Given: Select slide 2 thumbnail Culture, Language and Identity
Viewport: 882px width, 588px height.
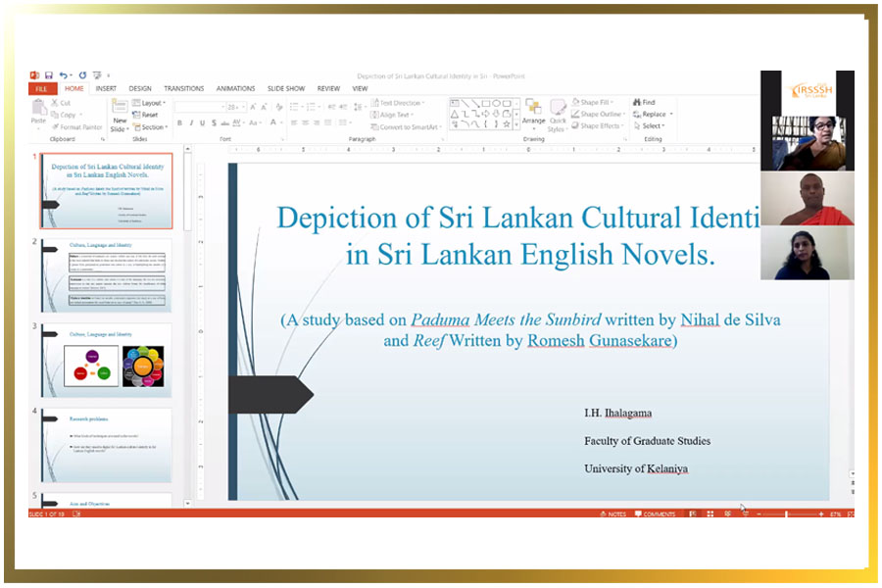Looking at the screenshot, I should 106,275.
